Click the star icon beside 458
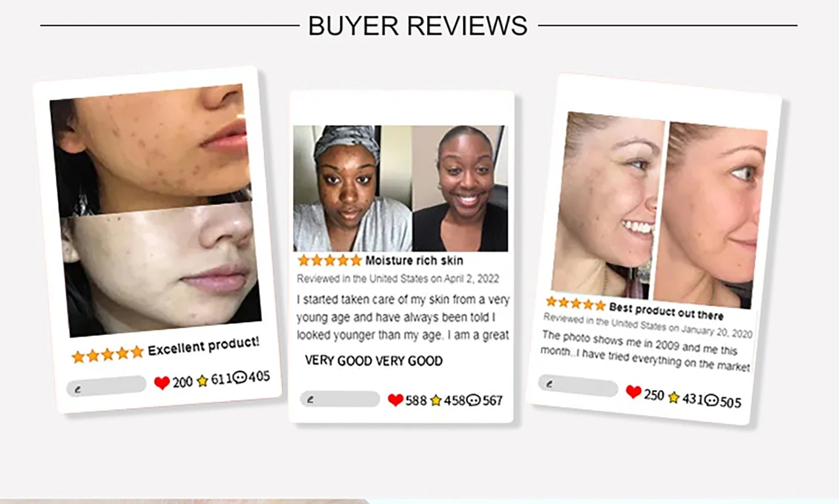The image size is (839, 504). coord(436,400)
